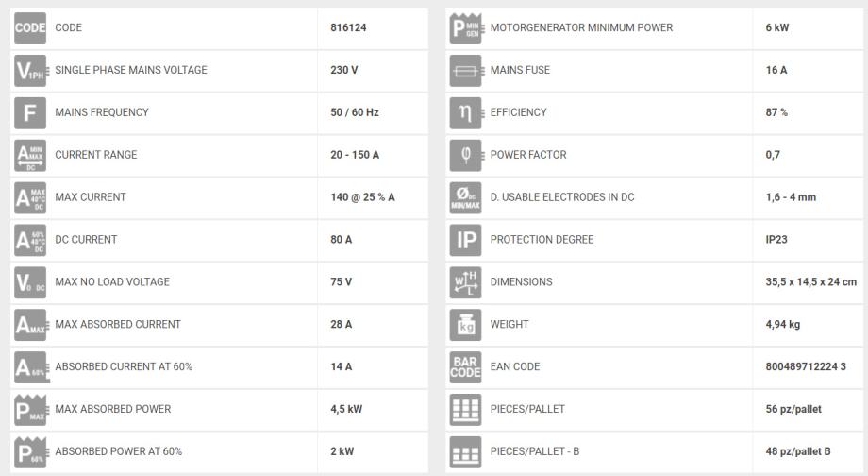Click the dimensions icon
868x476 pixels.
pos(467,281)
